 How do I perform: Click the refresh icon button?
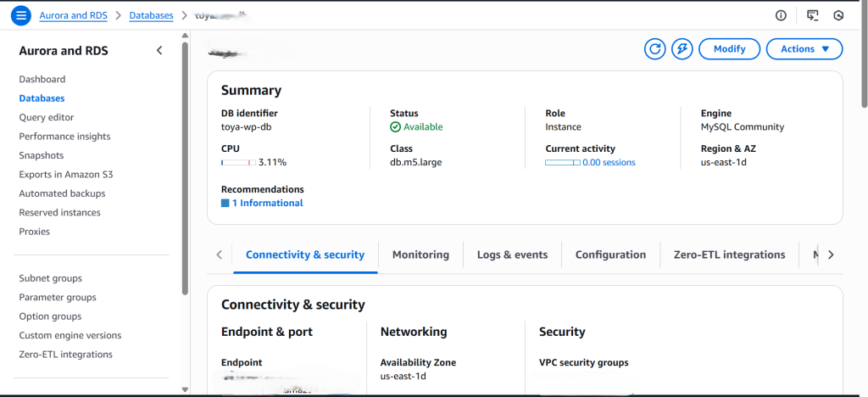654,49
